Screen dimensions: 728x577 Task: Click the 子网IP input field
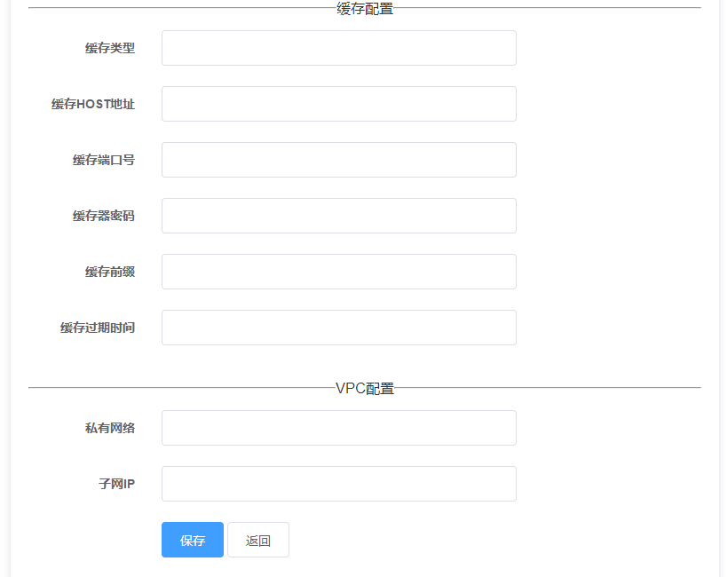click(x=339, y=484)
